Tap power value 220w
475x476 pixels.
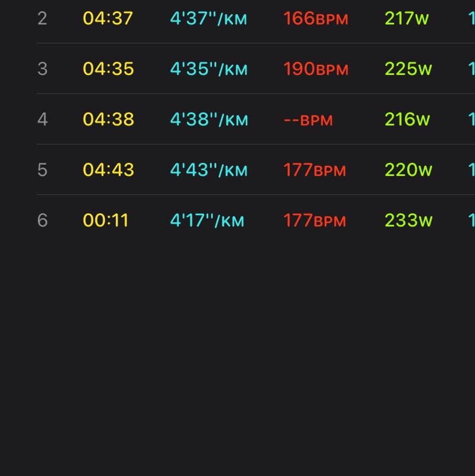(x=408, y=170)
